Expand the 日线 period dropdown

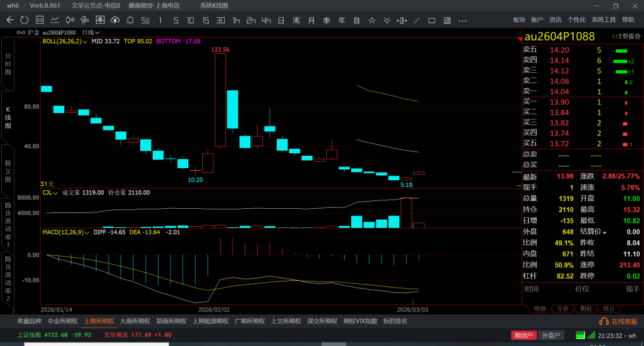91,32
